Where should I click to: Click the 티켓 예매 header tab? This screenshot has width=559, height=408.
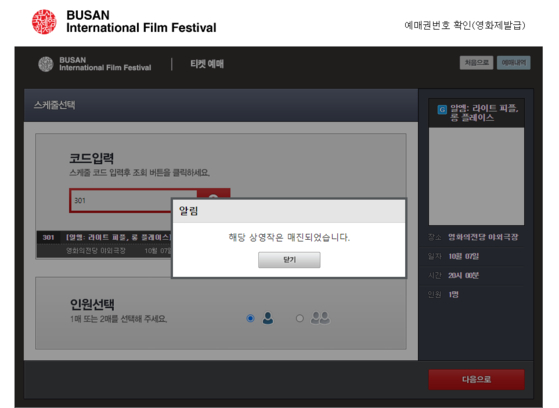[x=207, y=64]
